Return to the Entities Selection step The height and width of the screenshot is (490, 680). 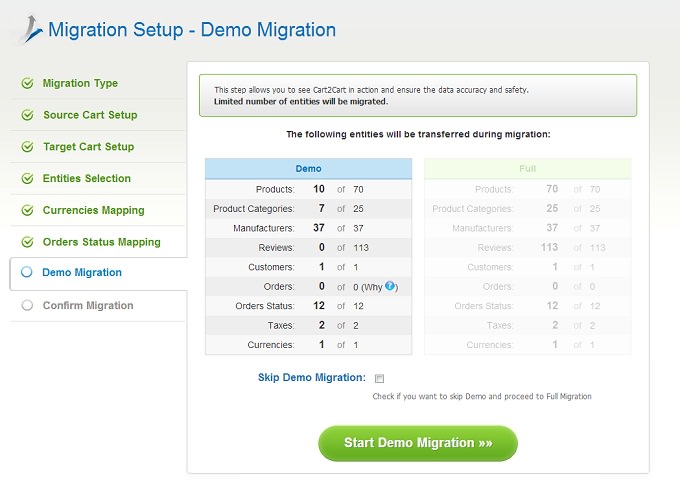pos(87,178)
